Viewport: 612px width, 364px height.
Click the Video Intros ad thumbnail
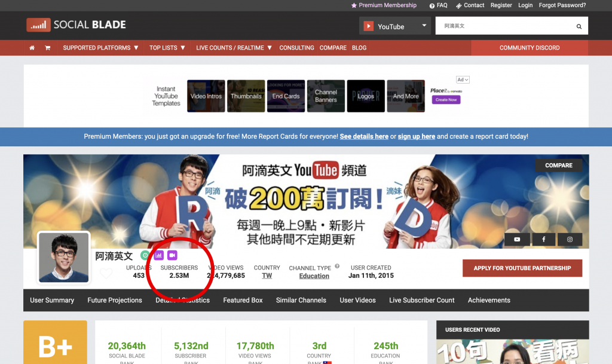click(x=206, y=96)
